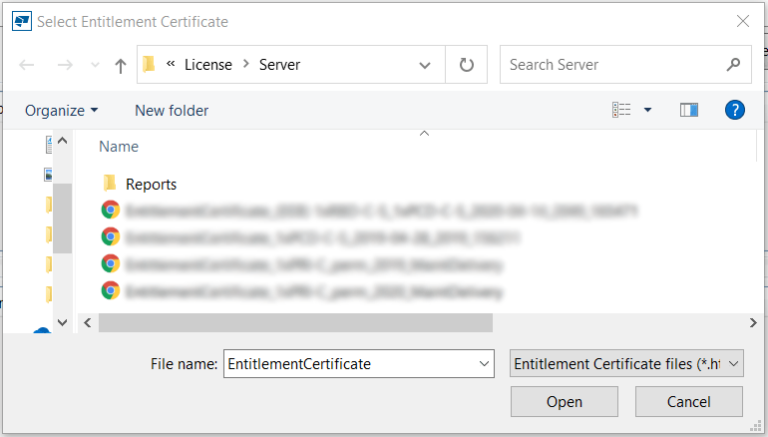Click New folder in the toolbar
This screenshot has height=437, width=768.
[x=172, y=110]
